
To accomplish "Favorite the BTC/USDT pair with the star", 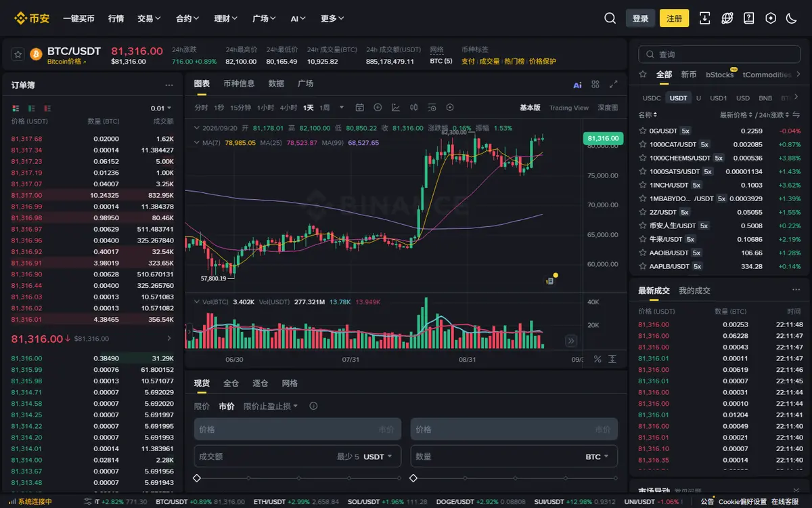I will pos(18,54).
